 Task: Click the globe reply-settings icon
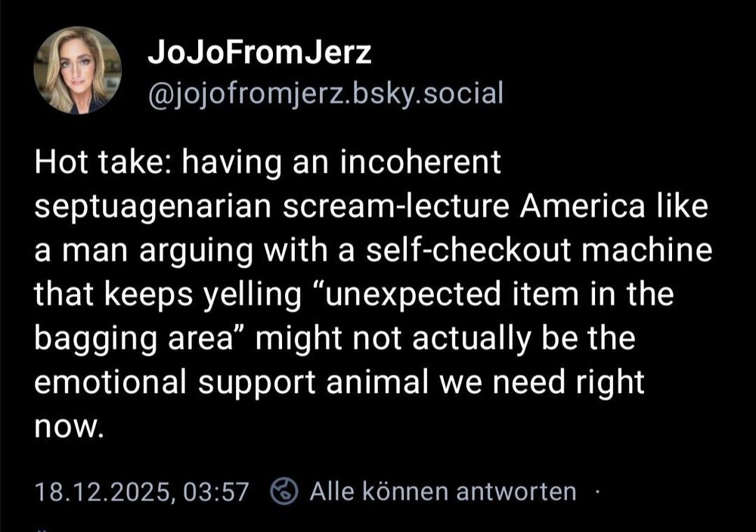pos(285,493)
